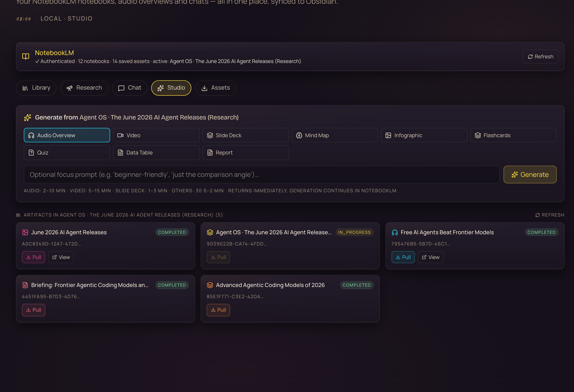View the Free AI Agents Beat Frontier Models artifact
The width and height of the screenshot is (574, 392).
430,257
